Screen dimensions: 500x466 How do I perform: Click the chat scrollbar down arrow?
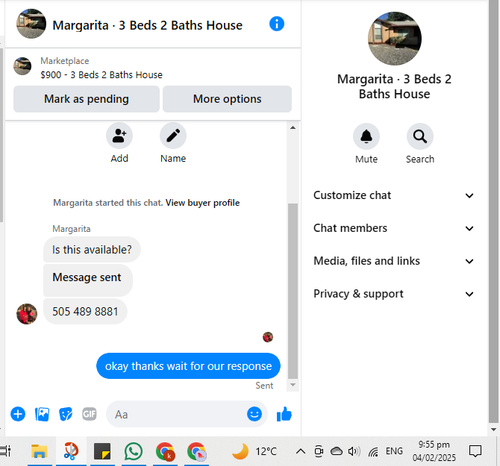pos(293,385)
